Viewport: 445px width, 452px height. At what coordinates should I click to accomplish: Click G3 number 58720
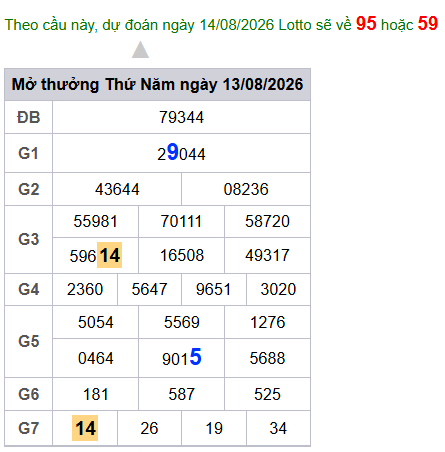(267, 221)
